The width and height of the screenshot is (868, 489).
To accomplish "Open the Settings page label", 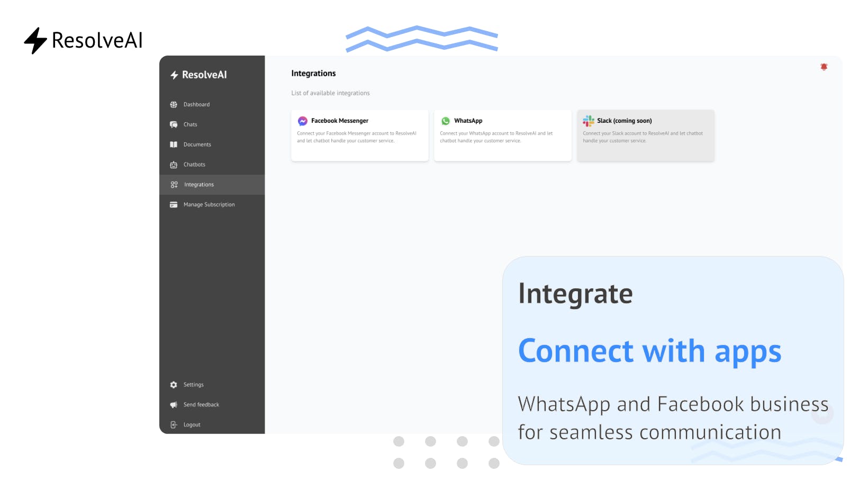I will pyautogui.click(x=194, y=385).
